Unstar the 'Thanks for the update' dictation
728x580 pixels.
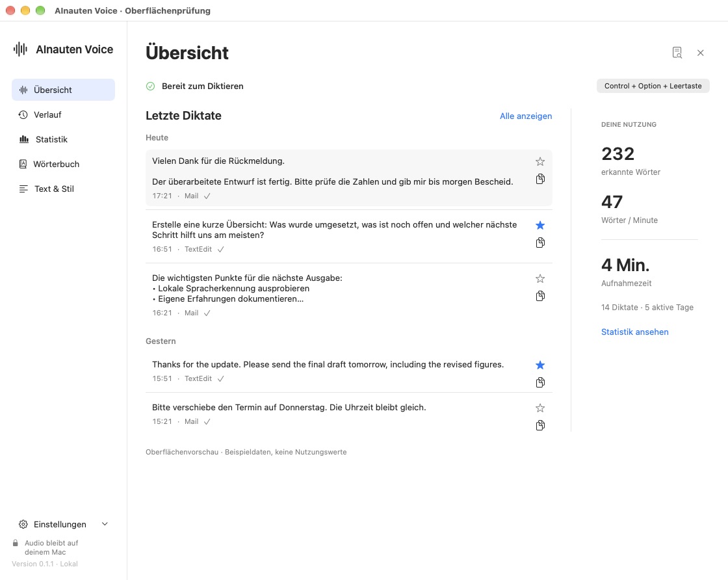pyautogui.click(x=540, y=365)
